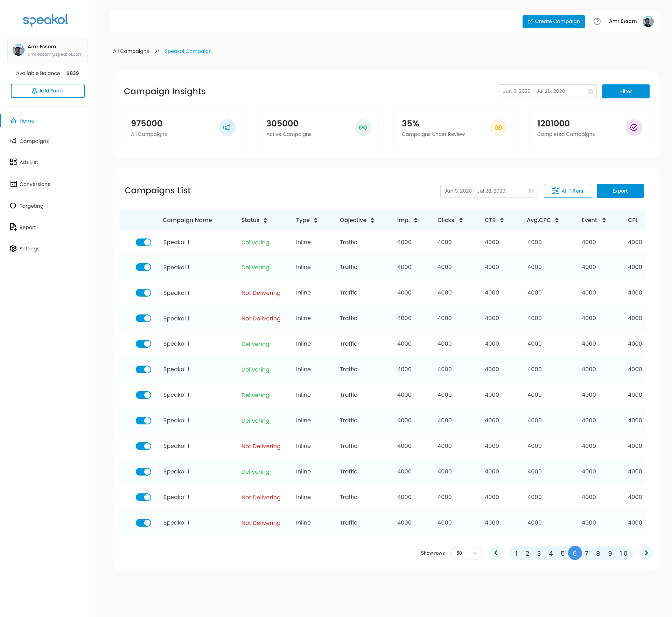Sort table by Status column

coord(265,220)
